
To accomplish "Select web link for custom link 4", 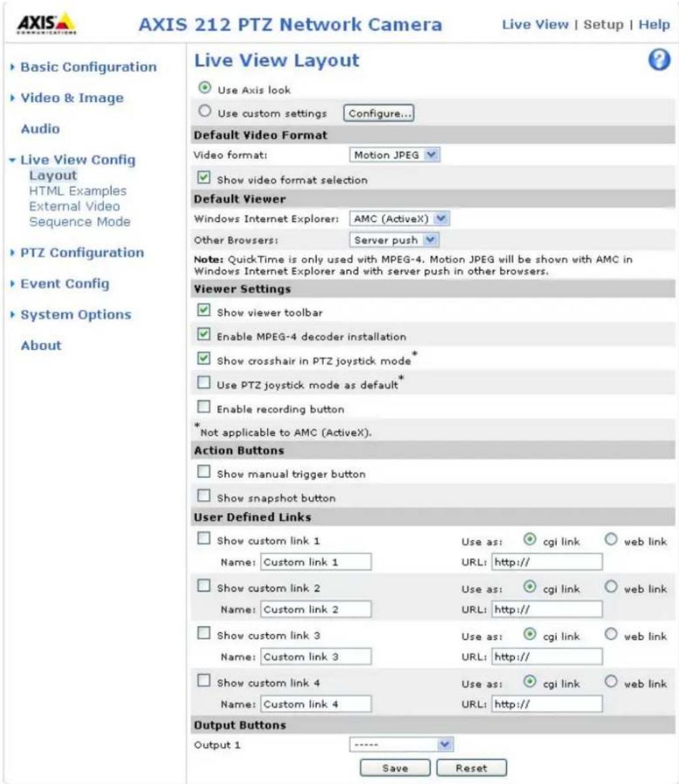I will click(611, 683).
